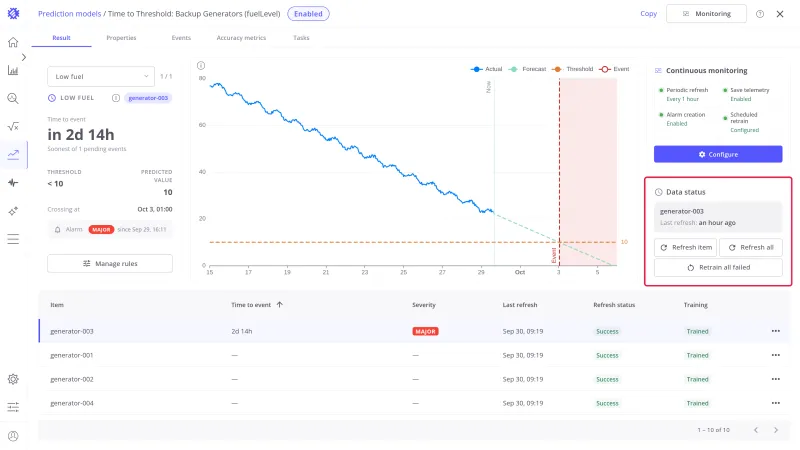800x450 pixels.
Task: Click the Monitoring button
Action: [706, 14]
